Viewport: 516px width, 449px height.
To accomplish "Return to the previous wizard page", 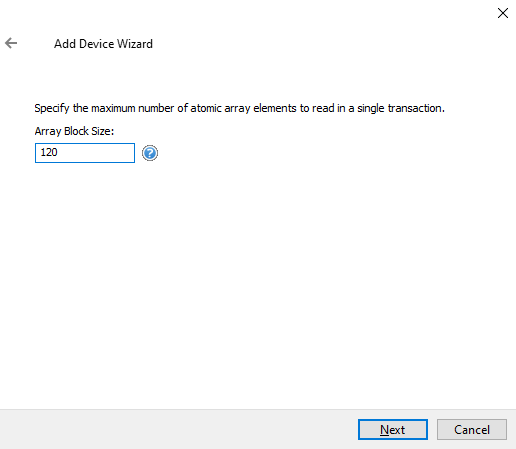I will point(11,43).
